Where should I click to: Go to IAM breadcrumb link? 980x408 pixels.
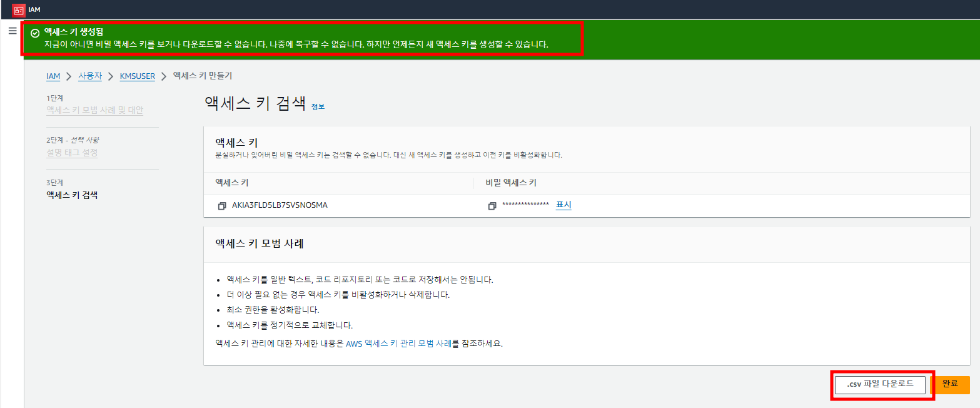click(53, 76)
